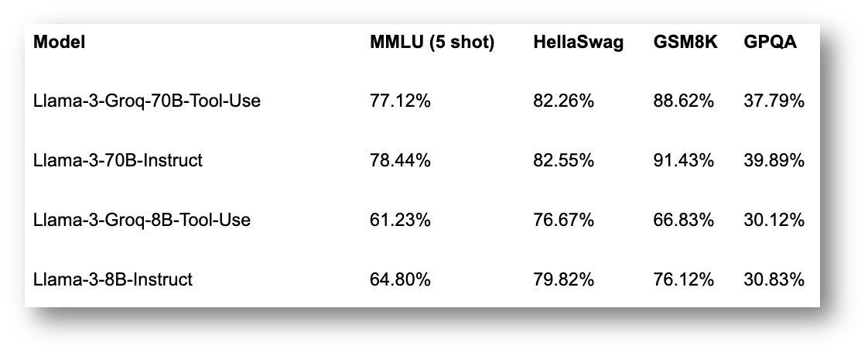Select the 76.12% GSM8K value
868x356 pixels.
[683, 279]
